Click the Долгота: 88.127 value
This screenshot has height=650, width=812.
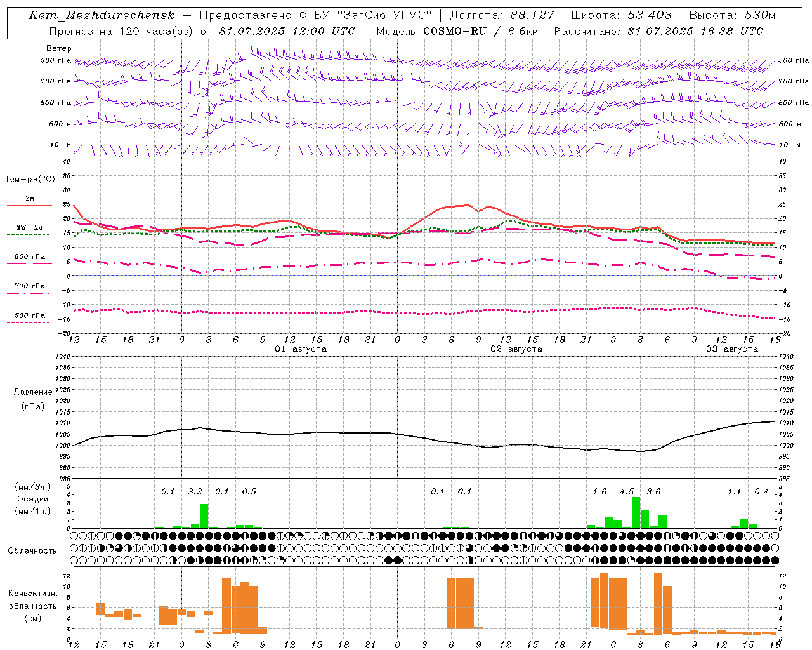[502, 15]
